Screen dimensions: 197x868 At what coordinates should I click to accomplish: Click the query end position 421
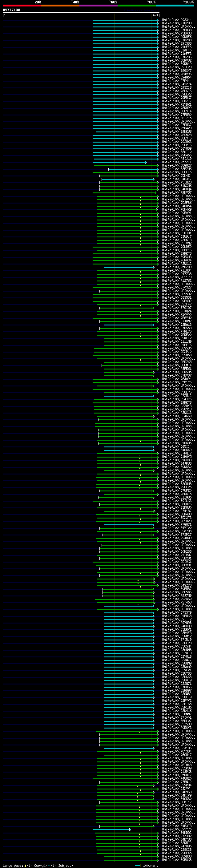[155, 15]
